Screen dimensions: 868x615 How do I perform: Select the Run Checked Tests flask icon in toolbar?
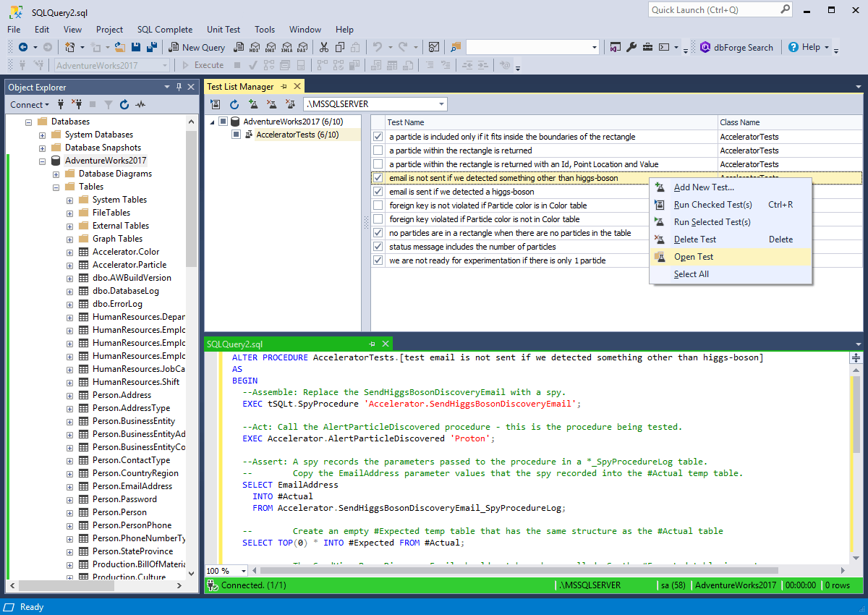216,104
